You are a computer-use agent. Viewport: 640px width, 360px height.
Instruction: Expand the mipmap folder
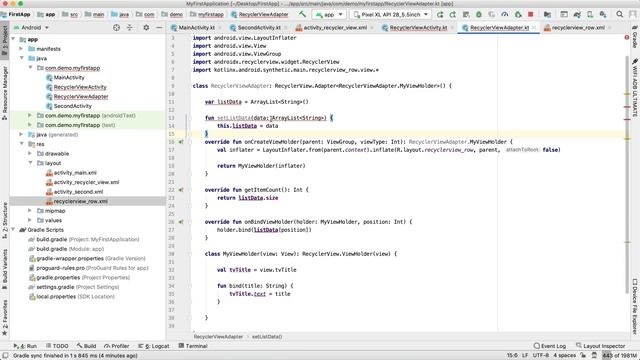pyautogui.click(x=30, y=211)
